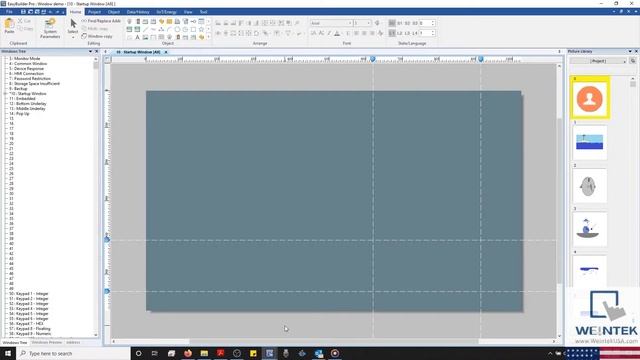The image size is (640, 360).
Task: Close the Windows Tree panel
Action: 97,51
